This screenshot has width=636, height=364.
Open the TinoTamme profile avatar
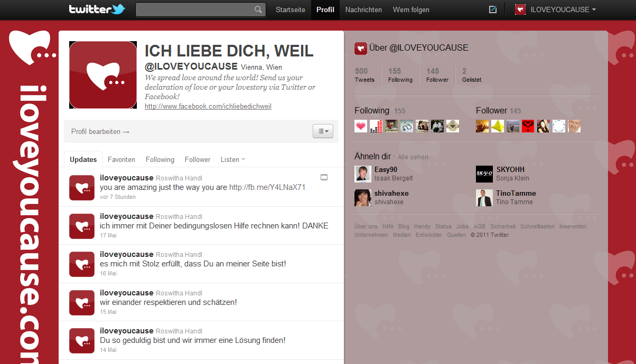pos(484,198)
